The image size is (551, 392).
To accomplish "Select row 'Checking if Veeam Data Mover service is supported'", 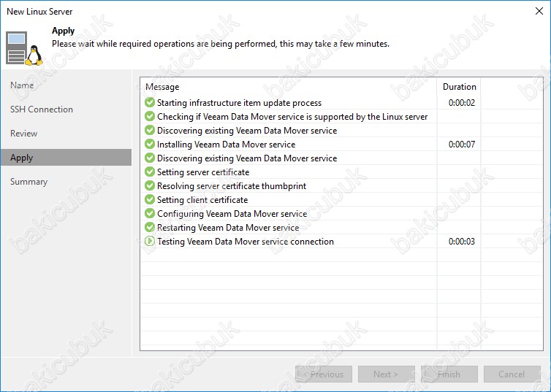I will point(341,116).
